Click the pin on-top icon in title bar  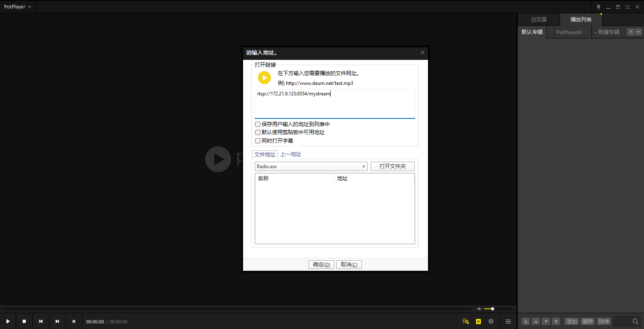[598, 7]
